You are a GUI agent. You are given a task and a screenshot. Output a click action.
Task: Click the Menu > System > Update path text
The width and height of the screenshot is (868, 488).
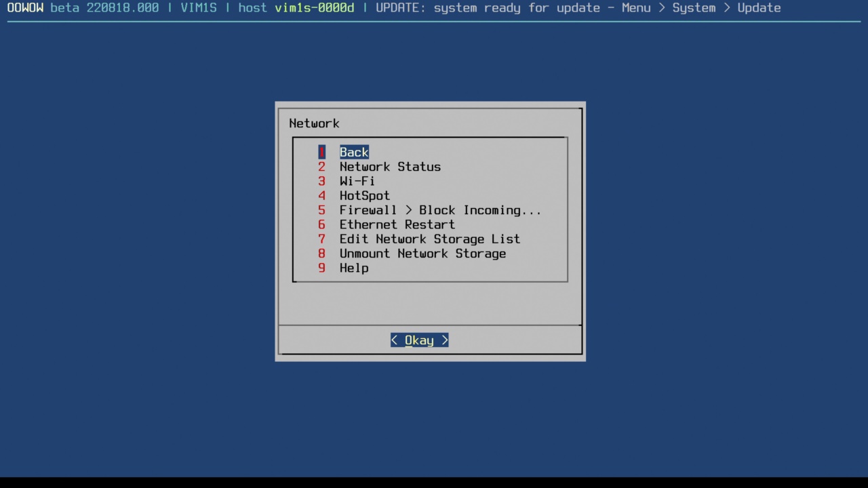[701, 8]
